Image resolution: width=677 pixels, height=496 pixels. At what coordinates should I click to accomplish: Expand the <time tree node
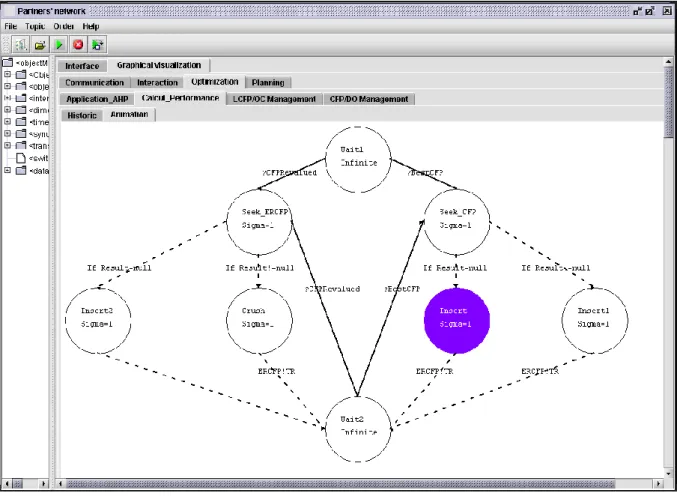tap(7, 122)
